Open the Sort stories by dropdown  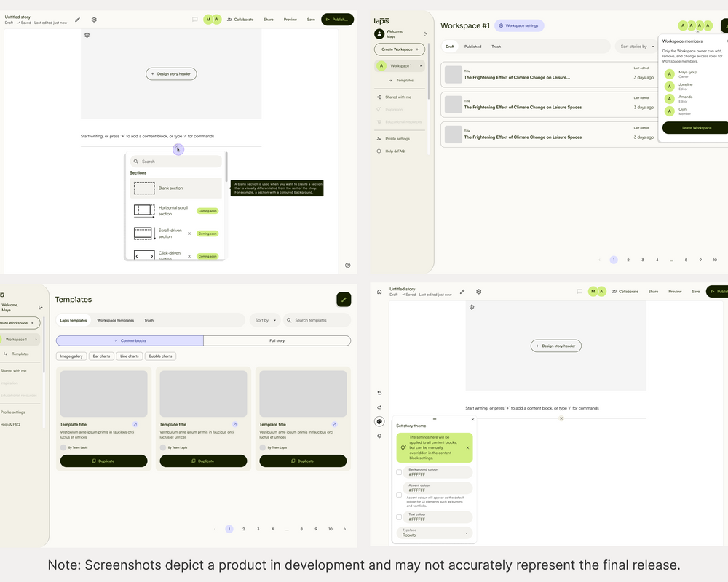click(637, 46)
